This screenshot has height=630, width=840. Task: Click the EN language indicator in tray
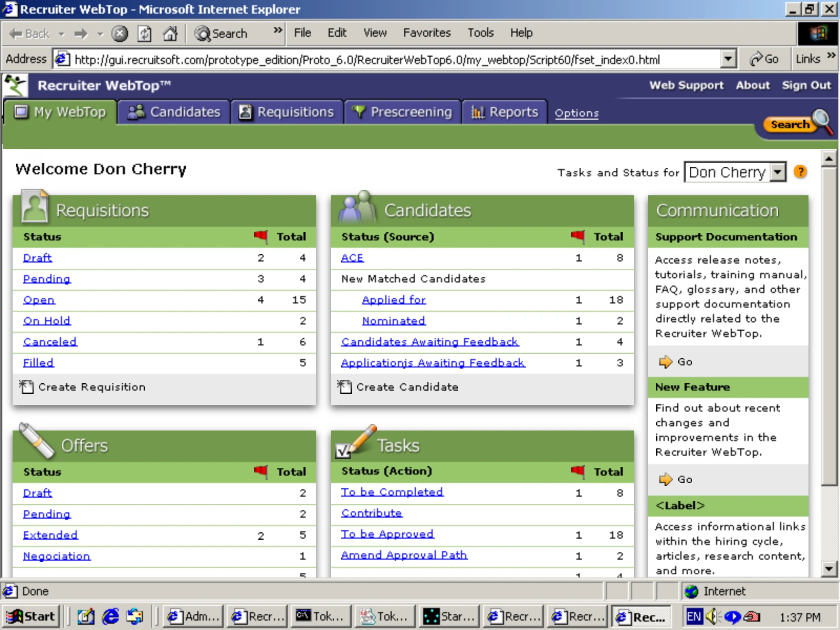tap(694, 616)
